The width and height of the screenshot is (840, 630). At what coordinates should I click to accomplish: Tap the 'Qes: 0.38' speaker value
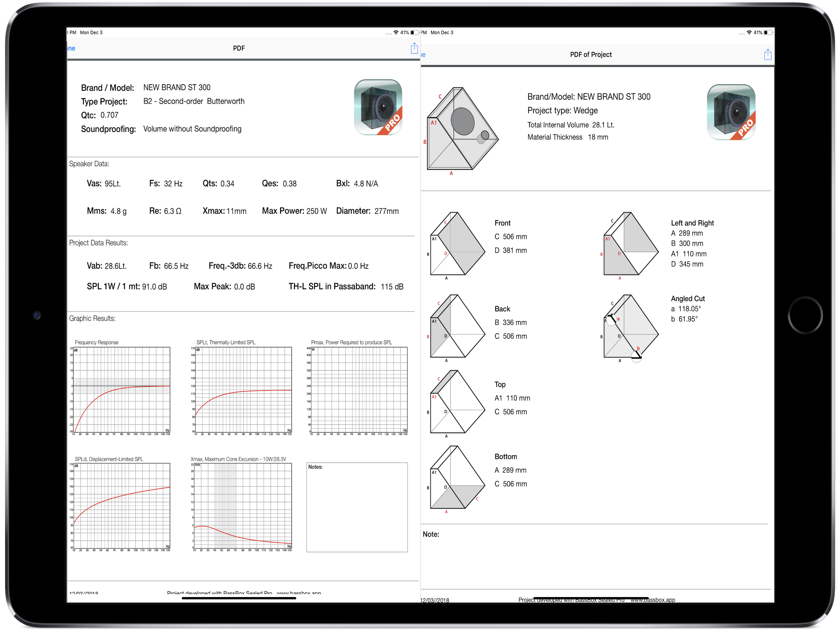click(279, 184)
